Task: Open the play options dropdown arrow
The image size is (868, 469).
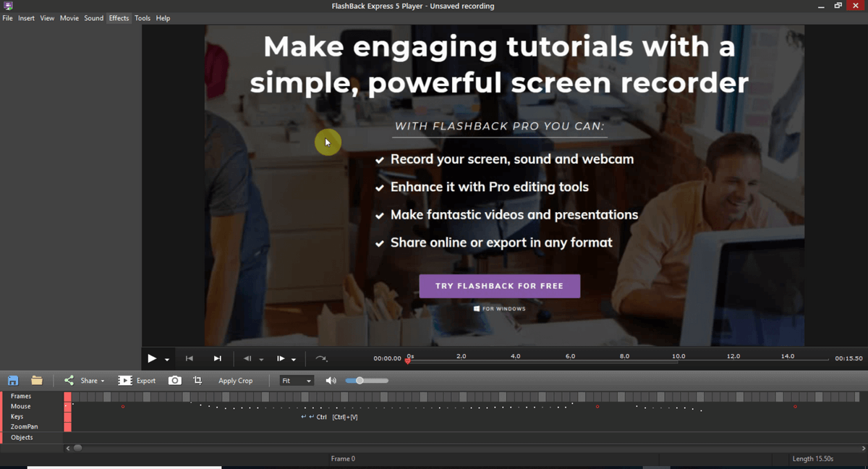Action: [167, 360]
